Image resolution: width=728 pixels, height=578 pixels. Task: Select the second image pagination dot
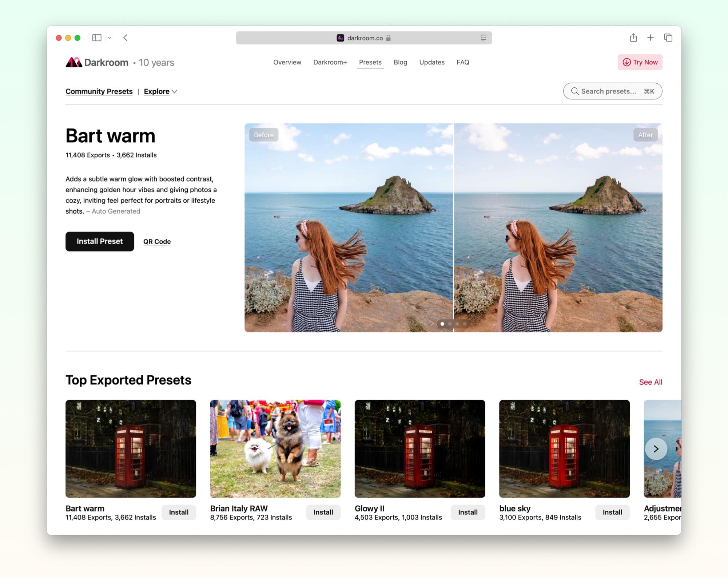point(450,324)
